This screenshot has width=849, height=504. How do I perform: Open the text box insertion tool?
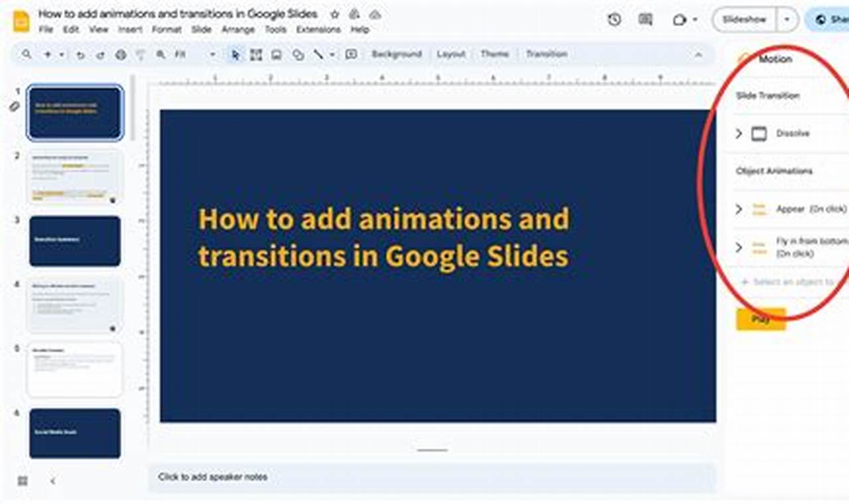pyautogui.click(x=256, y=54)
